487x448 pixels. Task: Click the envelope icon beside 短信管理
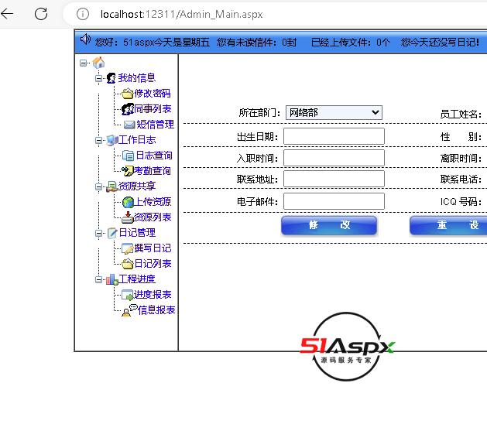[x=129, y=125]
